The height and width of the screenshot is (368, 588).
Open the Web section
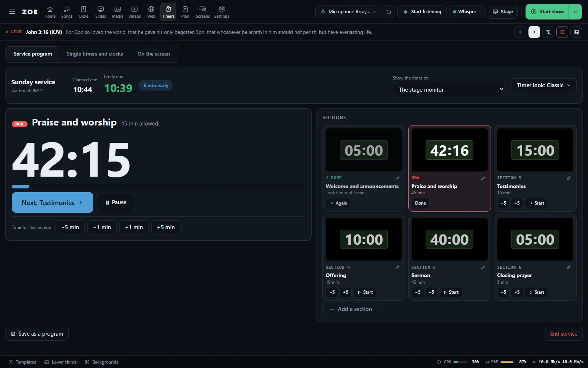tap(151, 12)
